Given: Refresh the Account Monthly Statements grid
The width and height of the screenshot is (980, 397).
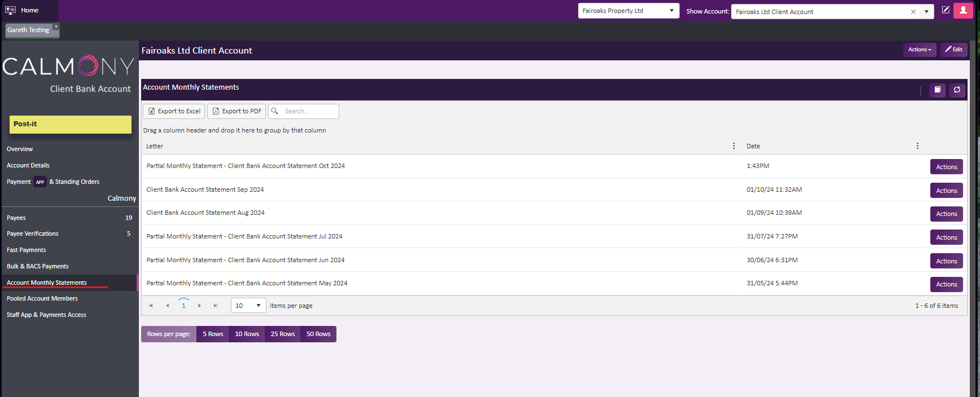Looking at the screenshot, I should pyautogui.click(x=957, y=90).
